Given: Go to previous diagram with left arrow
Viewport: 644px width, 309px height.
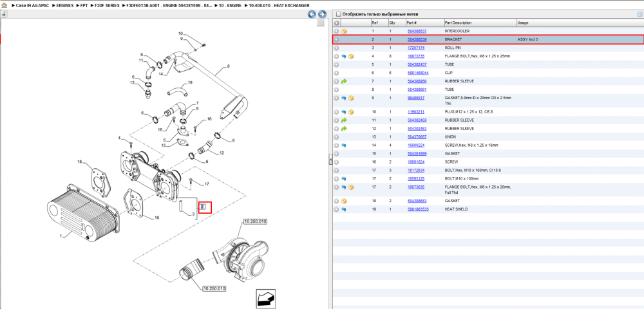Looking at the screenshot, I should click(312, 14).
